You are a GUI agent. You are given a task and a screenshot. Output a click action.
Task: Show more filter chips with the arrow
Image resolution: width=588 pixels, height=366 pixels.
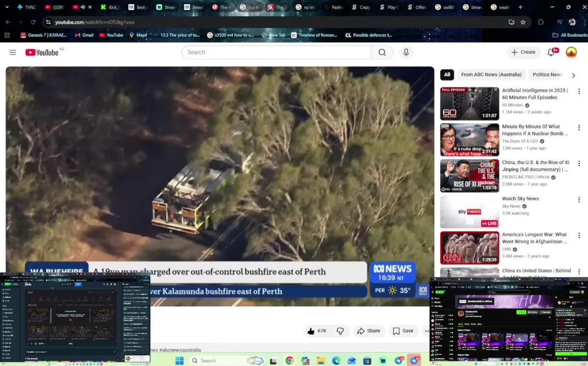(x=573, y=75)
